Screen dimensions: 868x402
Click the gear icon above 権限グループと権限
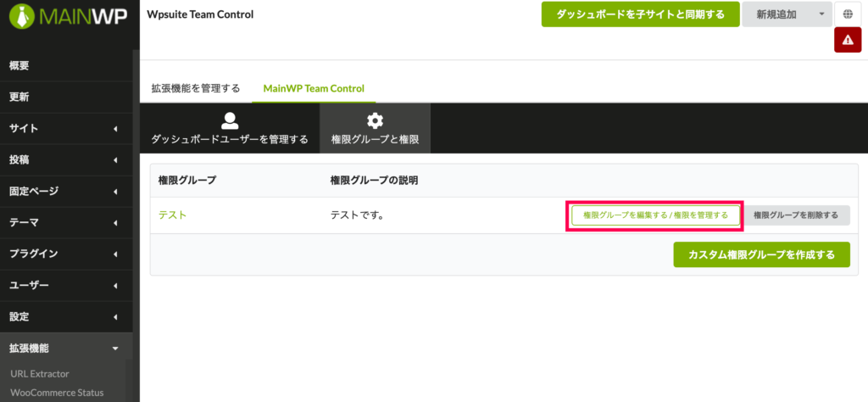pos(375,120)
